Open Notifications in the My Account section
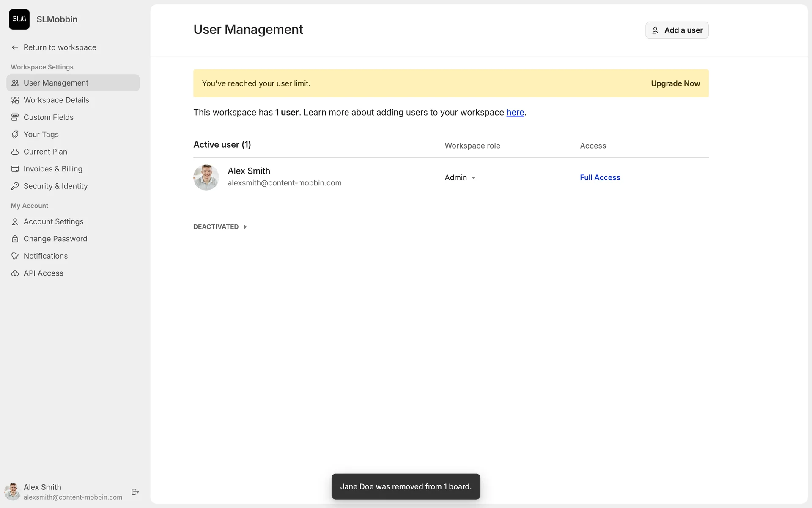This screenshot has height=508, width=812. [x=46, y=256]
